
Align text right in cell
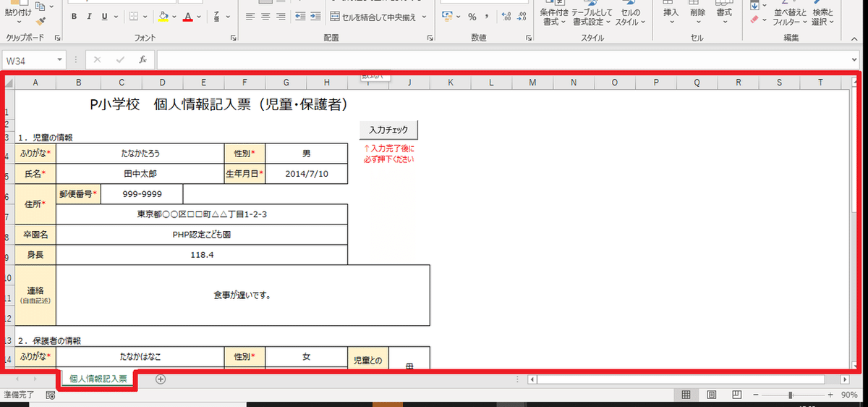point(281,17)
